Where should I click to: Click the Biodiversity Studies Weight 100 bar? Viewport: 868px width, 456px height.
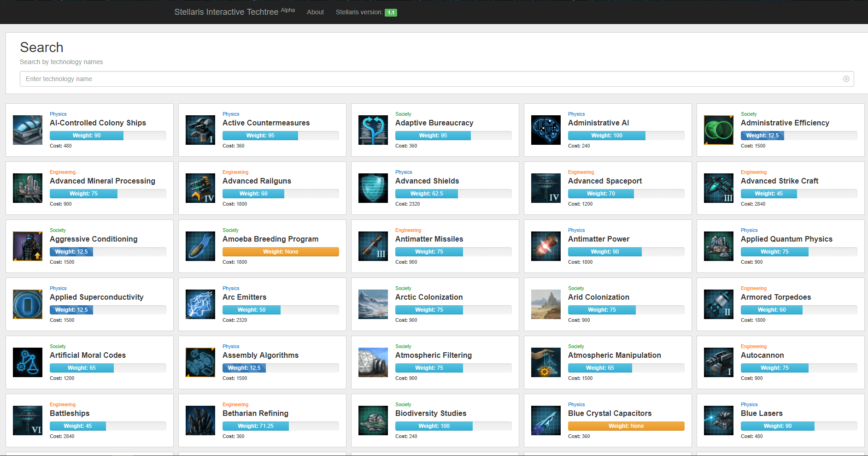click(x=434, y=426)
